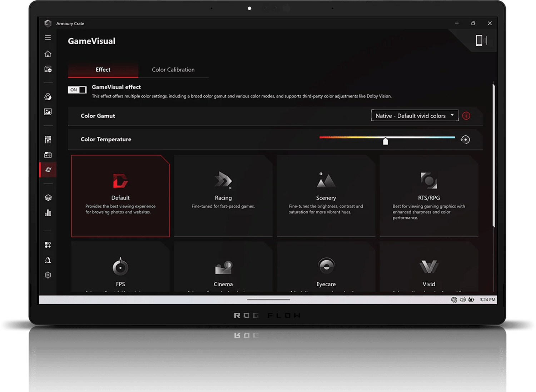Turn off the GameVisual effect ON switch
This screenshot has width=536, height=392.
tap(77, 90)
